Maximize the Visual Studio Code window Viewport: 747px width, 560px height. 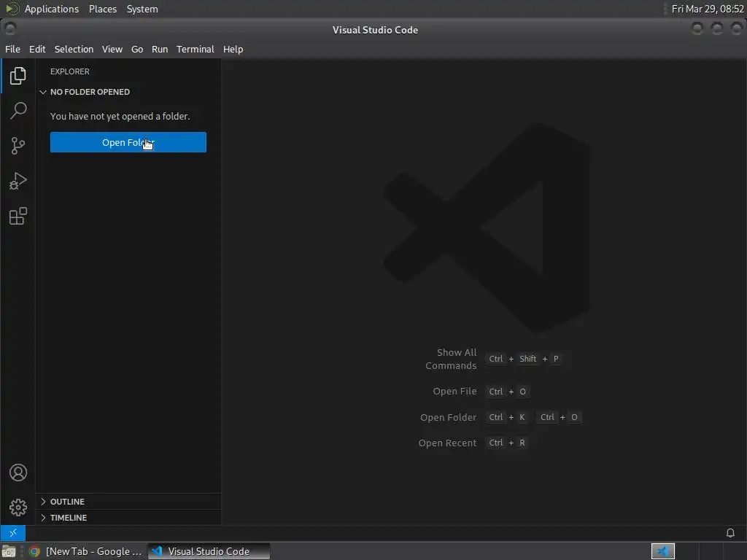717,29
